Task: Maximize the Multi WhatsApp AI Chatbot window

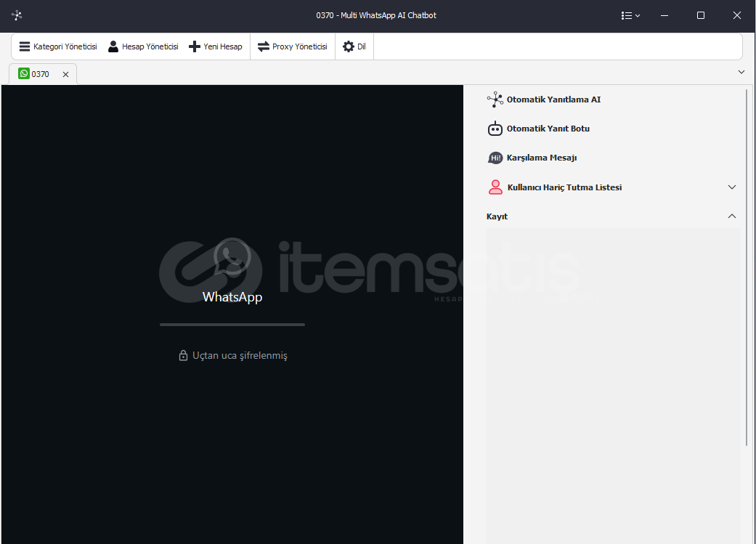Action: click(x=701, y=15)
